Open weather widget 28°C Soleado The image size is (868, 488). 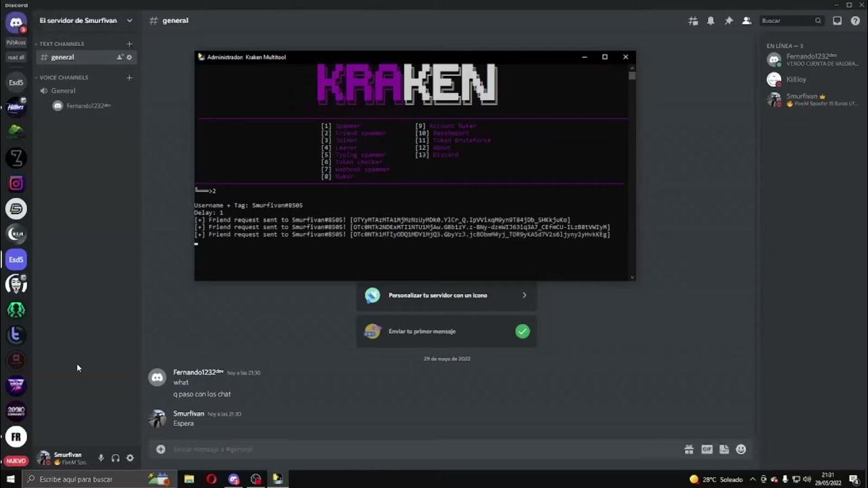[716, 479]
